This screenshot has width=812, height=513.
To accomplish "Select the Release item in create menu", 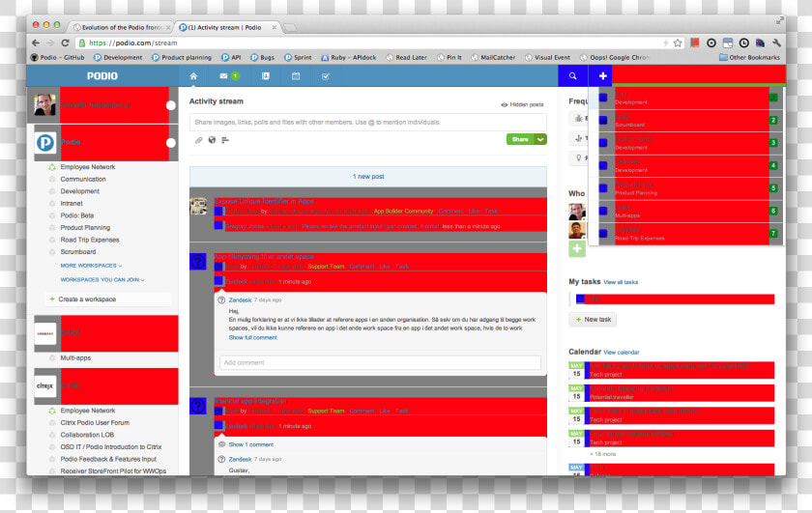I will [x=688, y=165].
